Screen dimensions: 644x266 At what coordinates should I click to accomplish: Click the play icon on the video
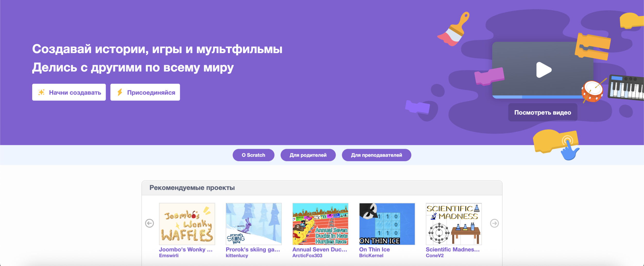click(544, 70)
